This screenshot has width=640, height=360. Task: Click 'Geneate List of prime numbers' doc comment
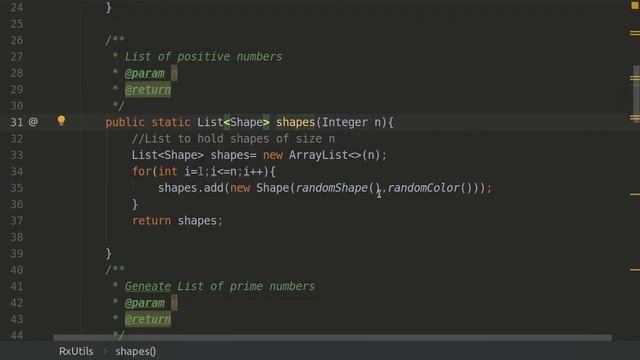[220, 286]
